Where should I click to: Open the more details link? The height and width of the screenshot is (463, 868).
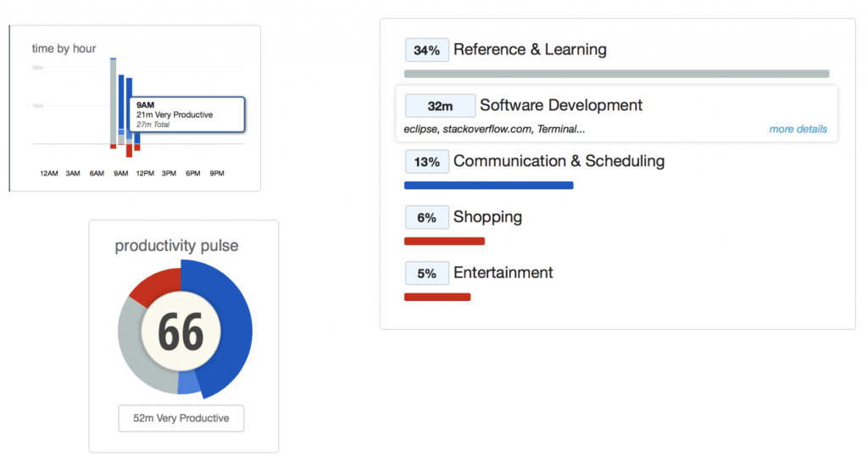click(x=798, y=129)
